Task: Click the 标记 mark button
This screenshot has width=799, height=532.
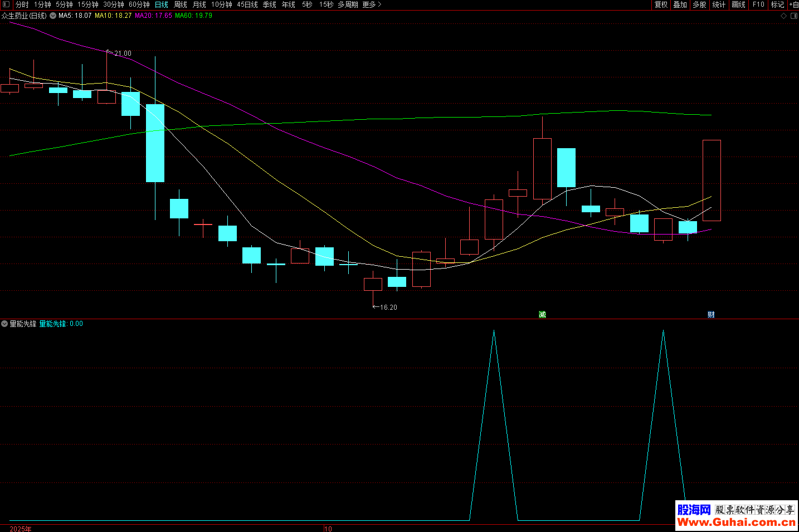Action: click(x=777, y=4)
